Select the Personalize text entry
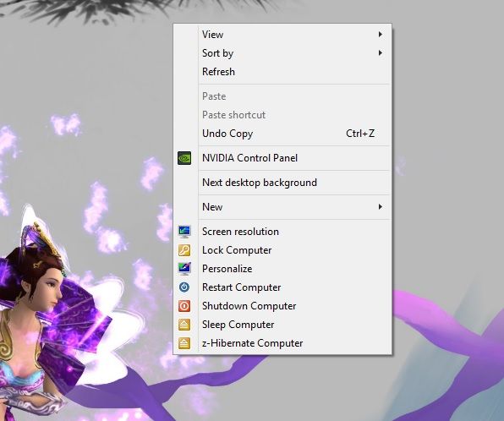504x421 pixels. tap(227, 269)
